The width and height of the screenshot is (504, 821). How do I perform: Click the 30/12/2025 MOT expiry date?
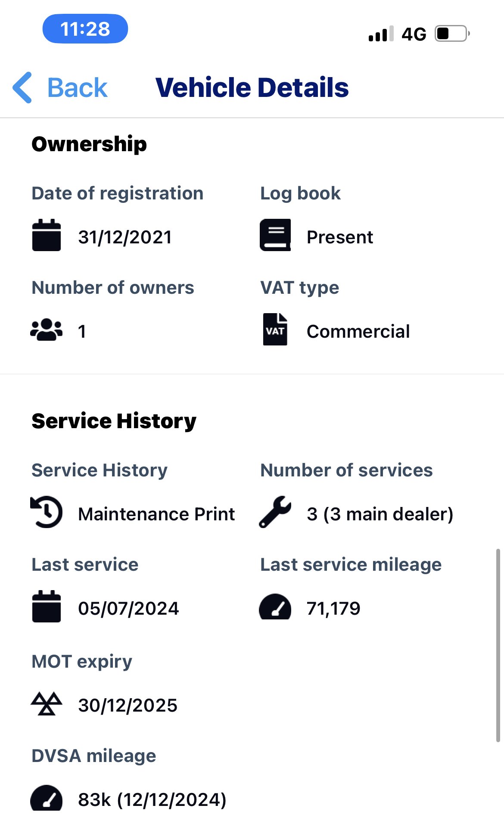pos(128,706)
